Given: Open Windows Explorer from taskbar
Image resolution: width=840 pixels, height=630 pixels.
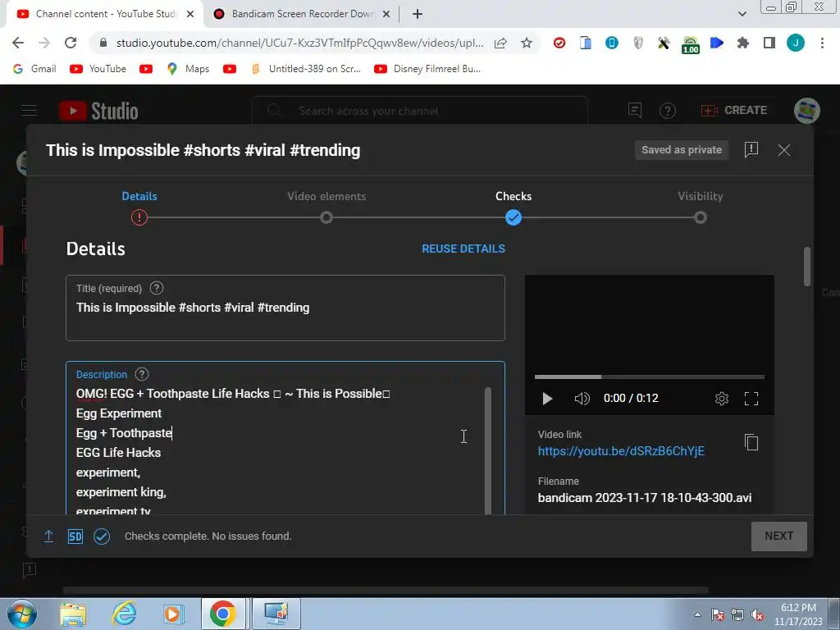Looking at the screenshot, I should (x=73, y=614).
